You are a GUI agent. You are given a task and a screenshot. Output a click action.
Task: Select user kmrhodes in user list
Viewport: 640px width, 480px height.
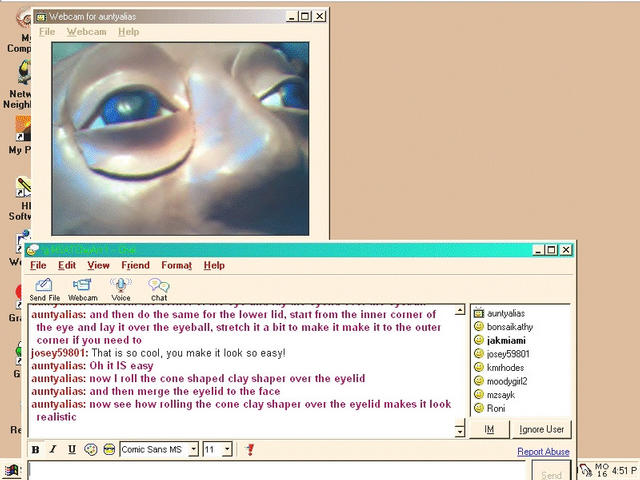(x=505, y=367)
